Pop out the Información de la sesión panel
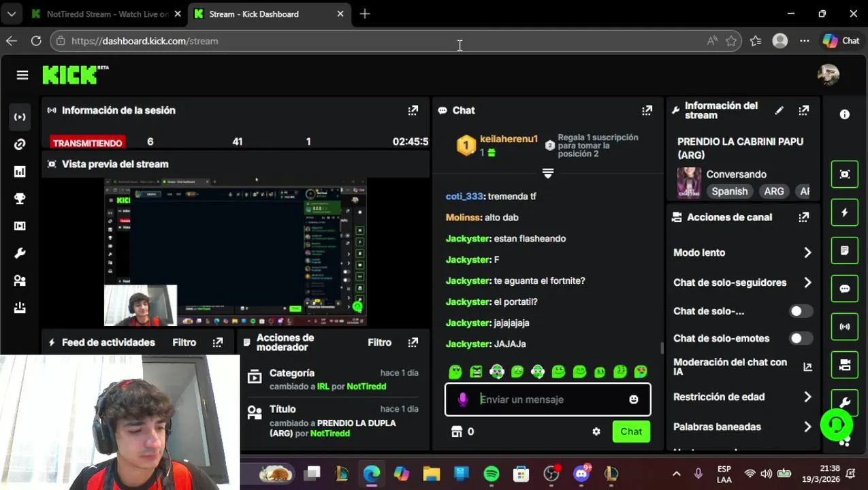This screenshot has width=868, height=490. click(x=413, y=110)
